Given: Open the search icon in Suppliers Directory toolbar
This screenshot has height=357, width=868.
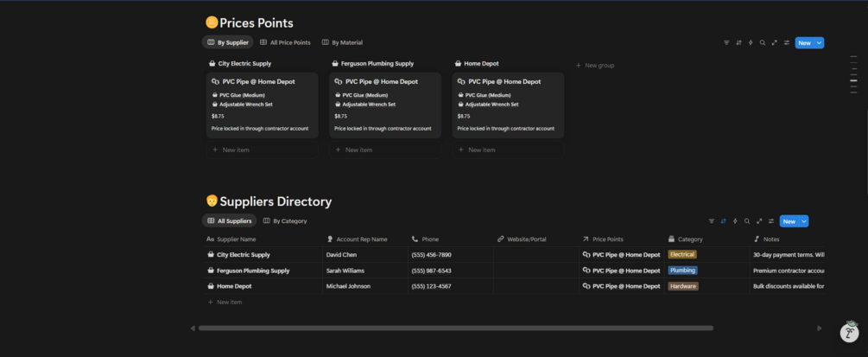Looking at the screenshot, I should [747, 221].
